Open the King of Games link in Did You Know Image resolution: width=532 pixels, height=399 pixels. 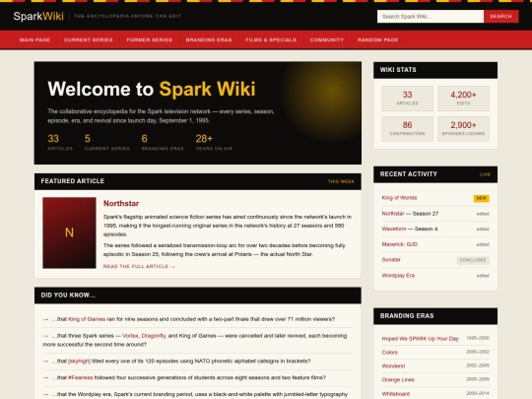(x=87, y=319)
